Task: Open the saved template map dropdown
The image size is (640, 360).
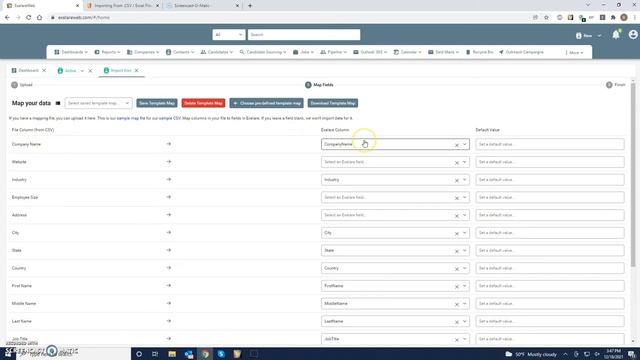Action: (98, 103)
